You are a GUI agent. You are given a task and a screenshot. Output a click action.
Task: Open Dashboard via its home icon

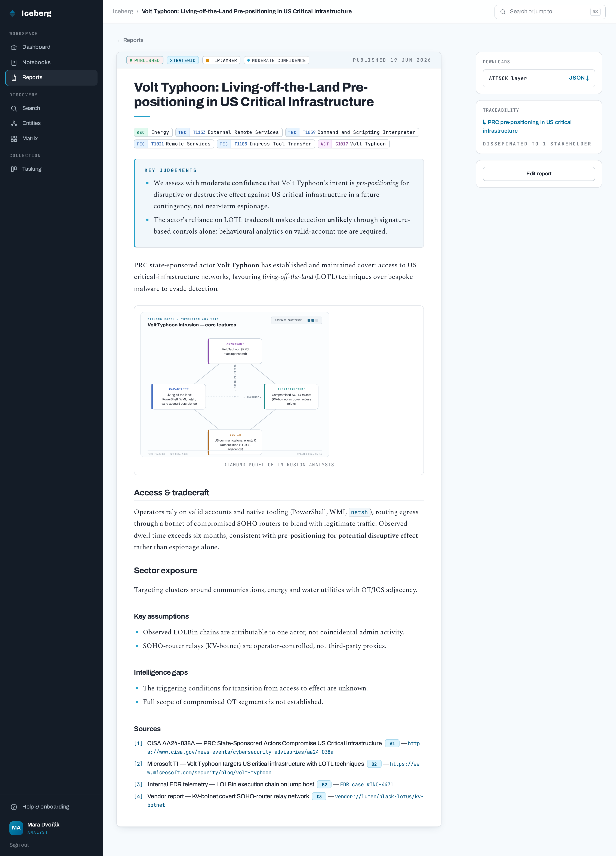click(14, 47)
